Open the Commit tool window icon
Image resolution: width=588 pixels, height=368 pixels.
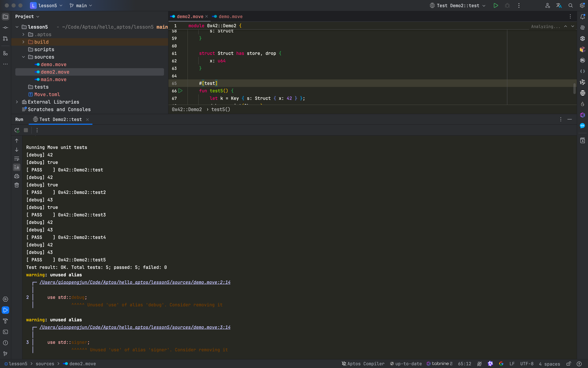click(x=5, y=27)
